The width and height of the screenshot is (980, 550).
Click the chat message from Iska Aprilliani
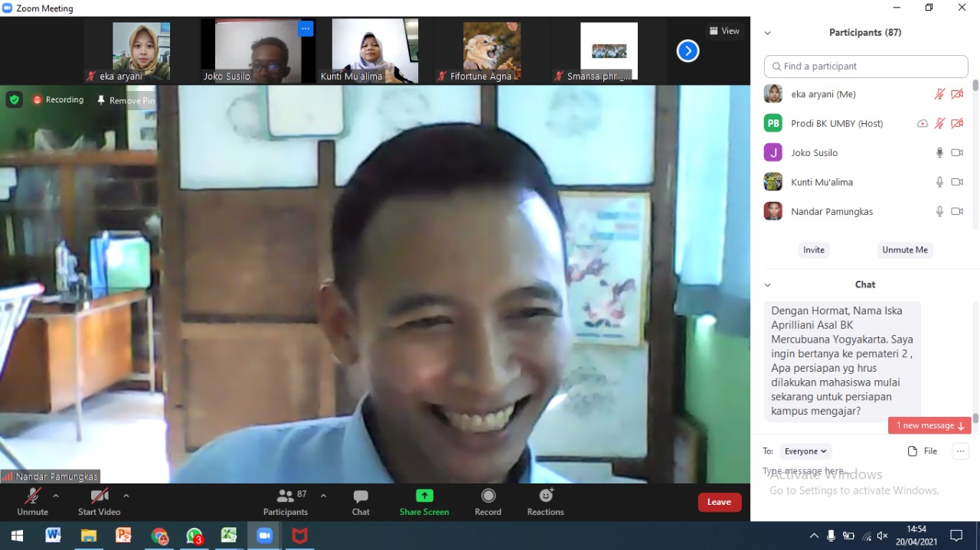click(x=842, y=361)
